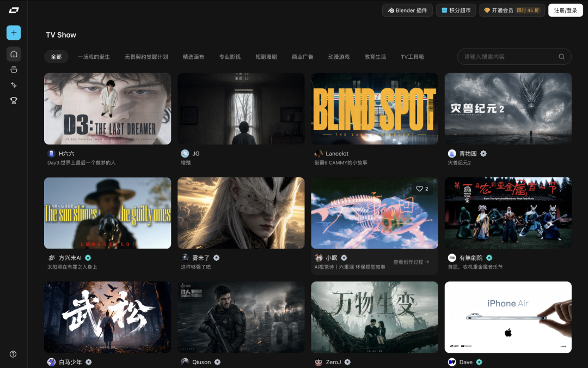The width and height of the screenshot is (588, 368).
Task: Open the 无畏契约觉醒计划 tab
Action: click(146, 57)
